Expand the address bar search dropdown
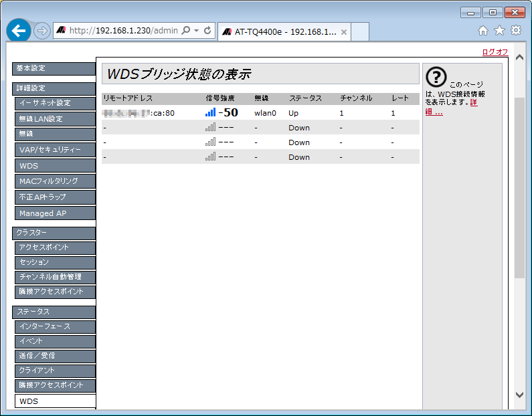The width and height of the screenshot is (532, 416). [195, 31]
